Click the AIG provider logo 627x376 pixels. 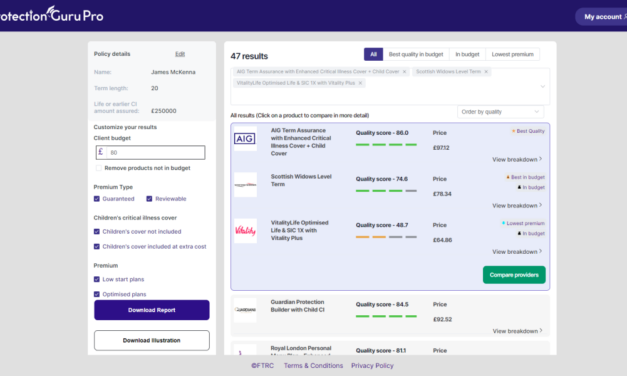[245, 138]
